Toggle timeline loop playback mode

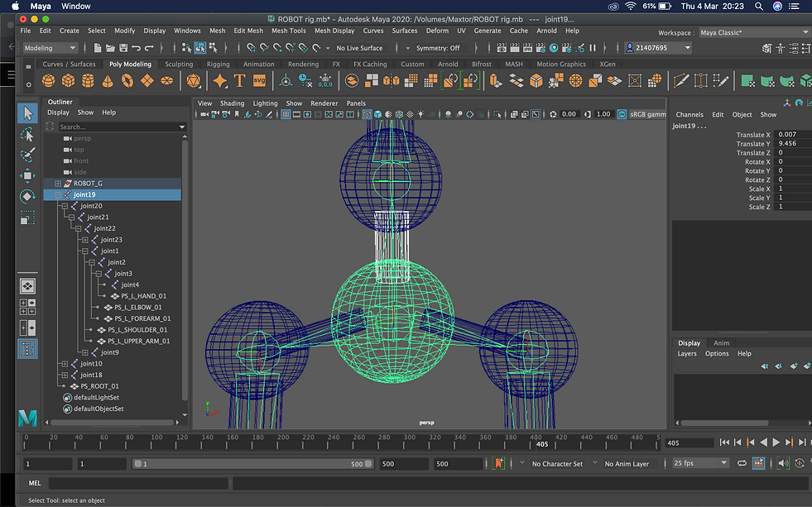pos(742,463)
